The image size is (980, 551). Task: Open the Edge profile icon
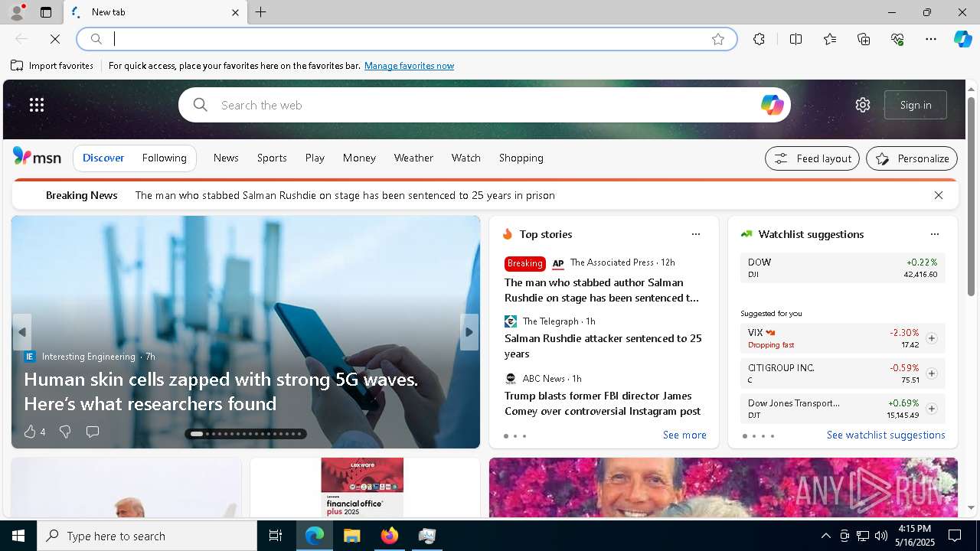16,12
